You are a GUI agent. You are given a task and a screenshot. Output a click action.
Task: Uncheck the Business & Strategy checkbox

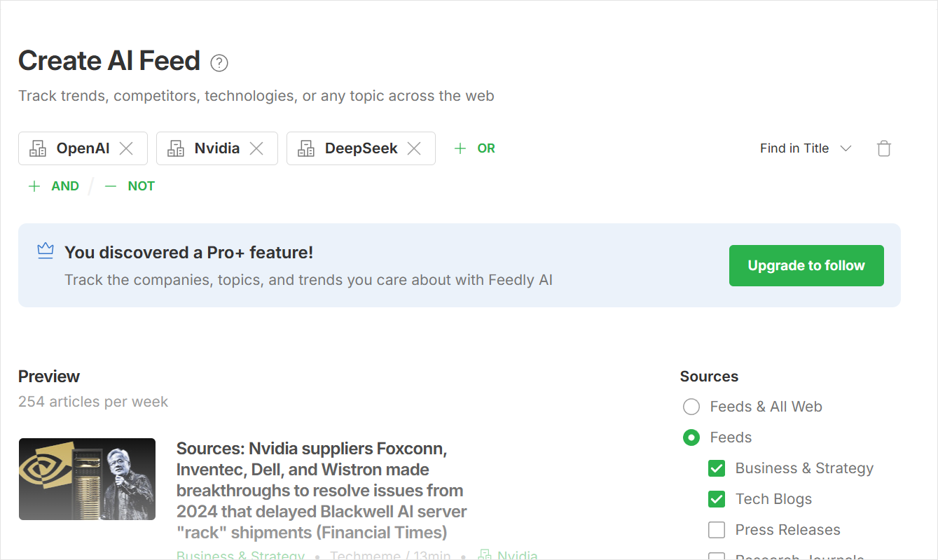pos(717,468)
